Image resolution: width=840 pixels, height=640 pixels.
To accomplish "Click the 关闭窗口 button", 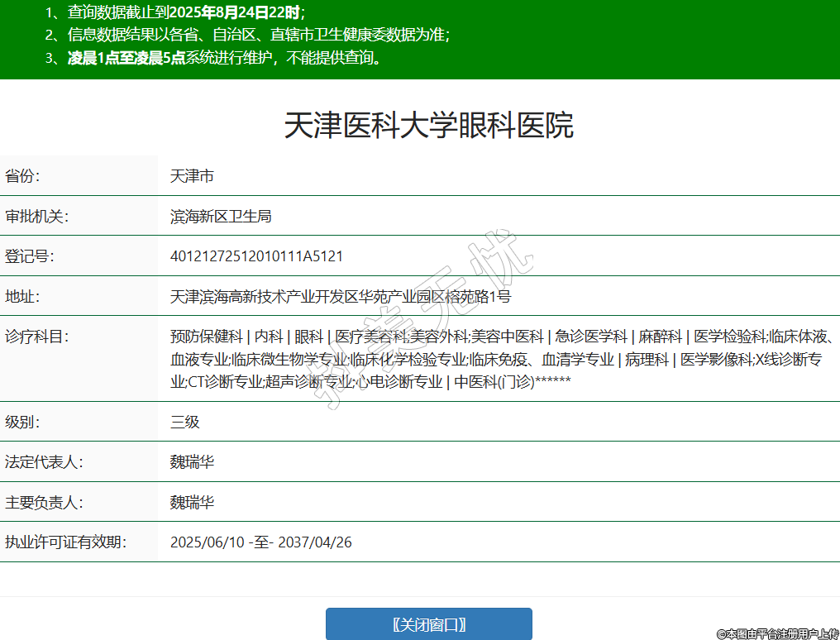I will pos(428,624).
